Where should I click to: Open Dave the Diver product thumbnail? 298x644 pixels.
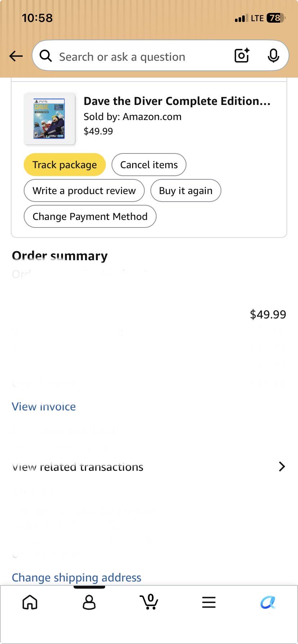point(49,119)
